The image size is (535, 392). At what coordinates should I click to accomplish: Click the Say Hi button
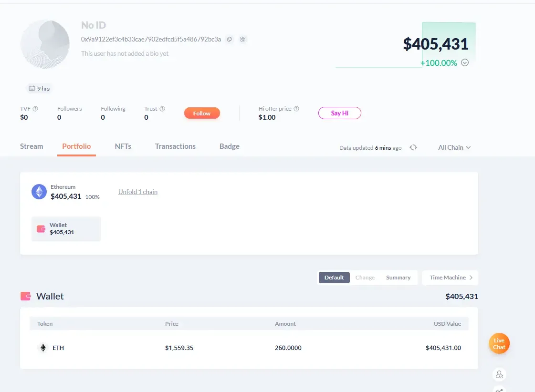click(x=339, y=113)
